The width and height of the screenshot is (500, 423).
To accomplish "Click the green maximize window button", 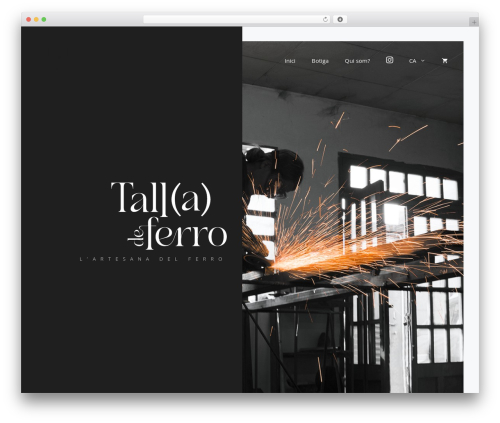I will pyautogui.click(x=44, y=20).
